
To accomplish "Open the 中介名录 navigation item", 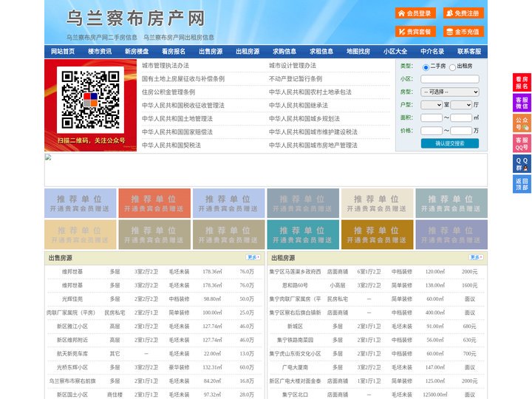I will point(432,52).
